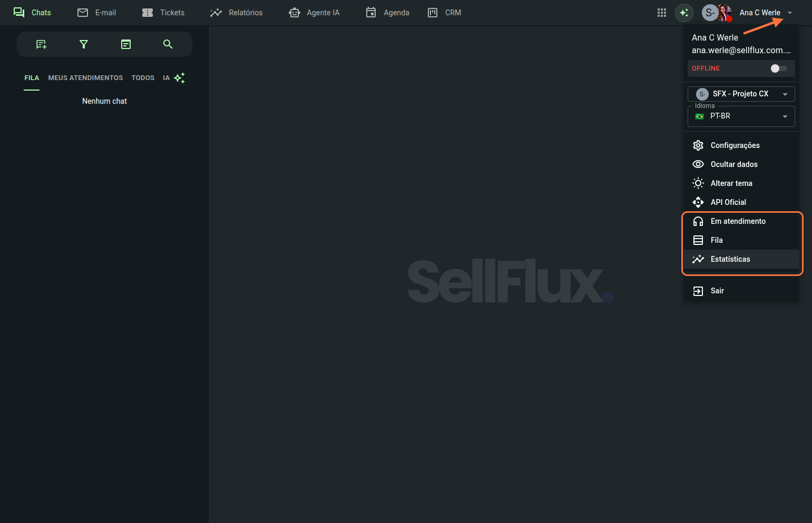The height and width of the screenshot is (523, 812).
Task: Toggle the OFFLINE status switch
Action: pyautogui.click(x=778, y=68)
